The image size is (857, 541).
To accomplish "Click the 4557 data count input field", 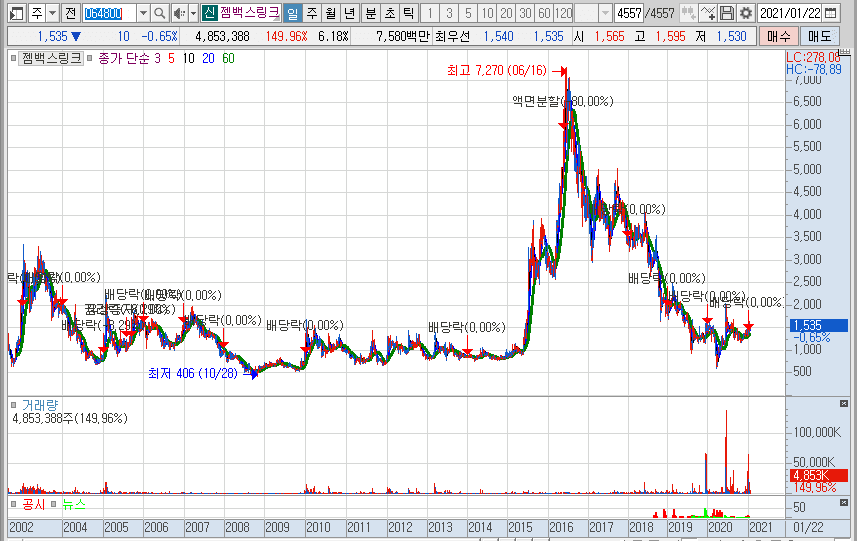I will 629,13.
